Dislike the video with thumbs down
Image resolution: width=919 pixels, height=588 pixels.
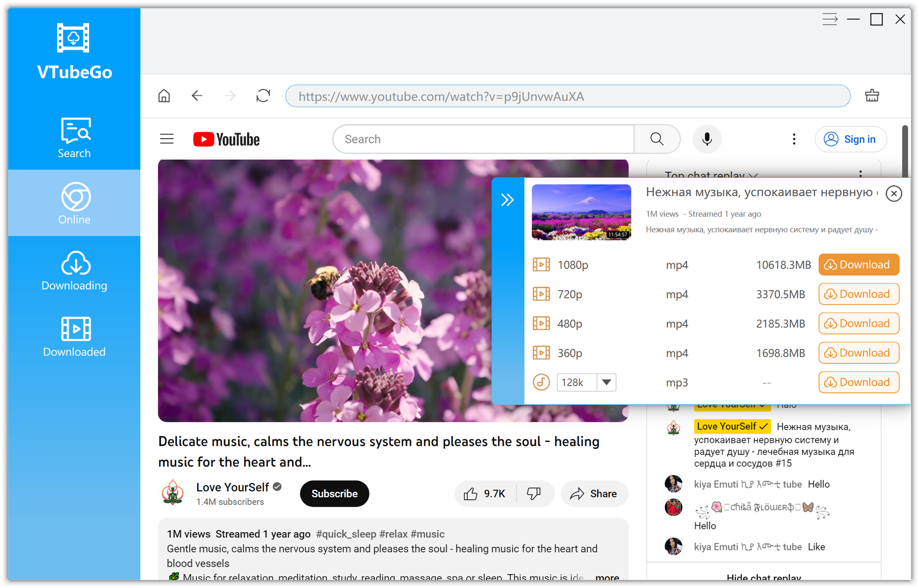click(534, 494)
